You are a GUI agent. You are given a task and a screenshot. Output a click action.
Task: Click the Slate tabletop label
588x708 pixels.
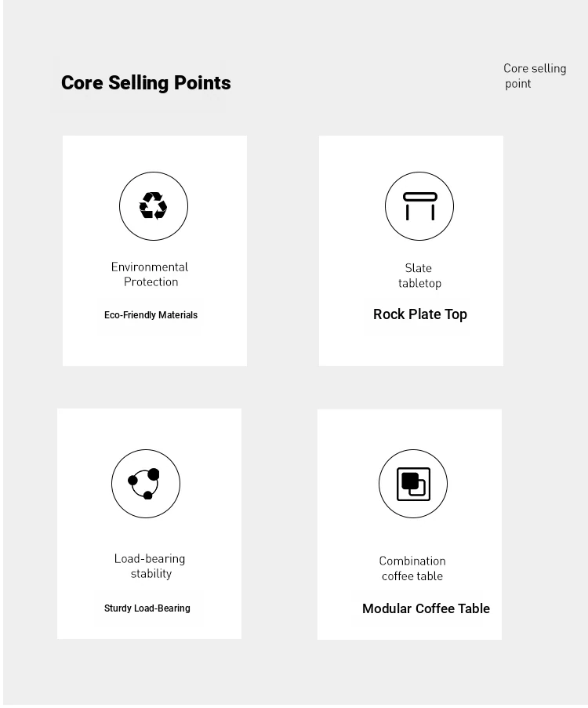coord(419,275)
